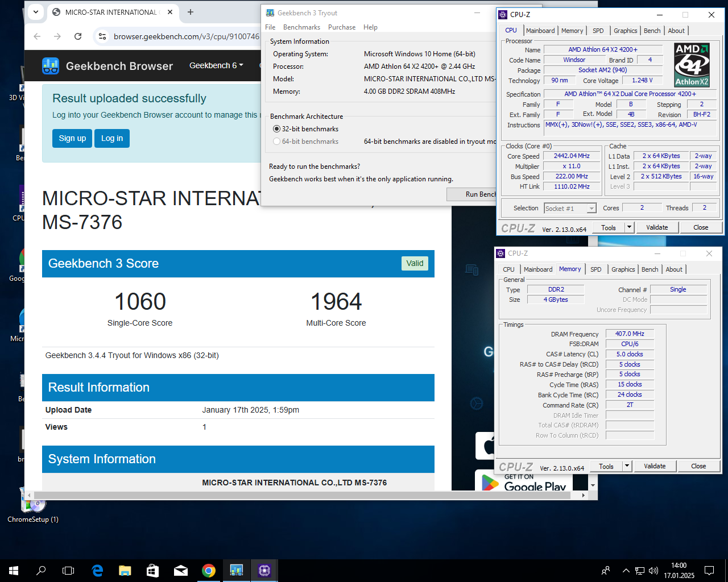Open the notification center
The image size is (728, 582).
click(709, 571)
